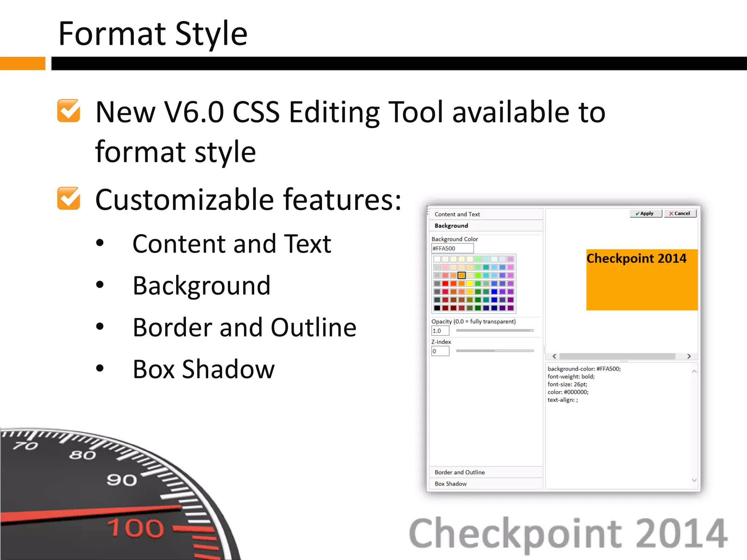Click the 'font-weight: bold;' CSS line

coord(571,377)
